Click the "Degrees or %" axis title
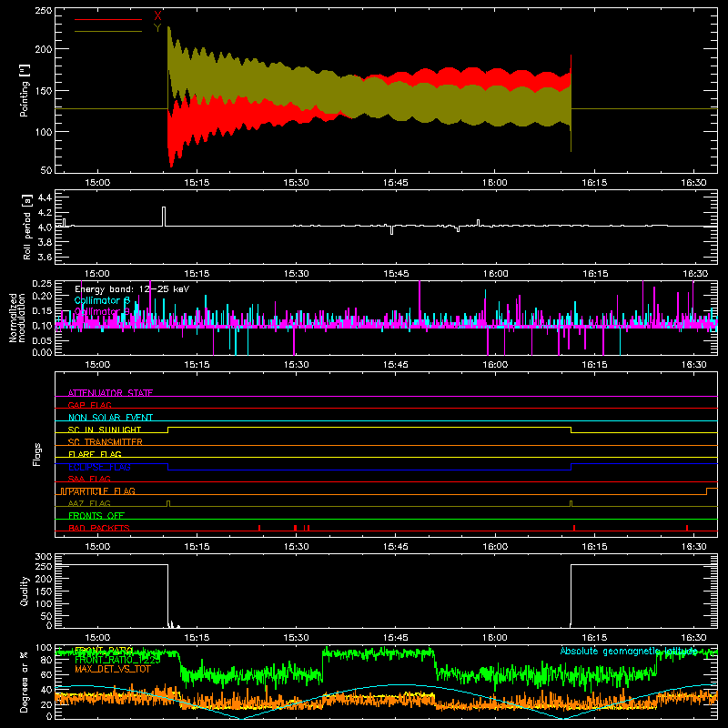The image size is (728, 728). (25, 682)
